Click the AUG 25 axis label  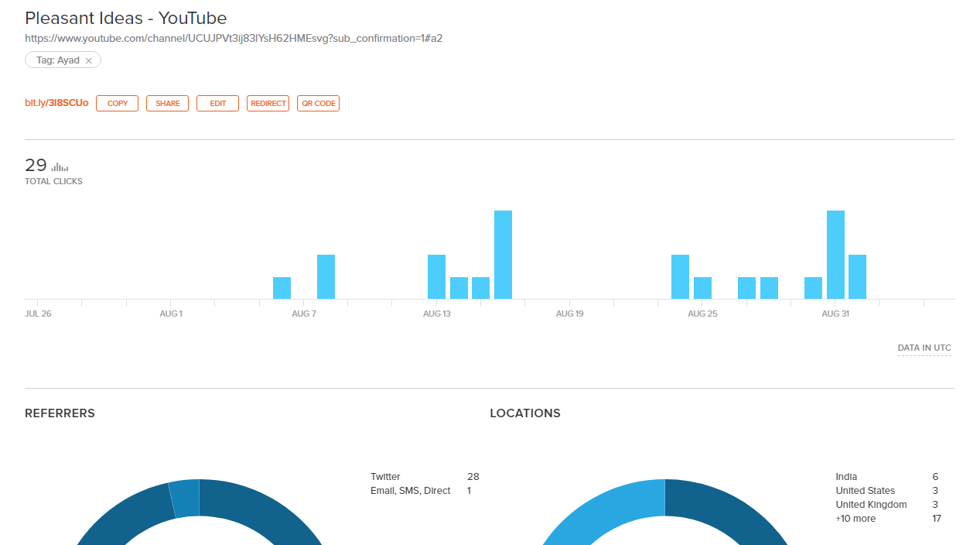[x=702, y=314]
